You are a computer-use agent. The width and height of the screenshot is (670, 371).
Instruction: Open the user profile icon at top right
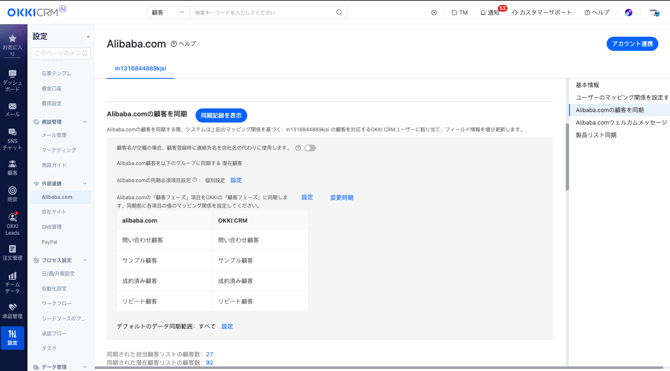[x=654, y=12]
